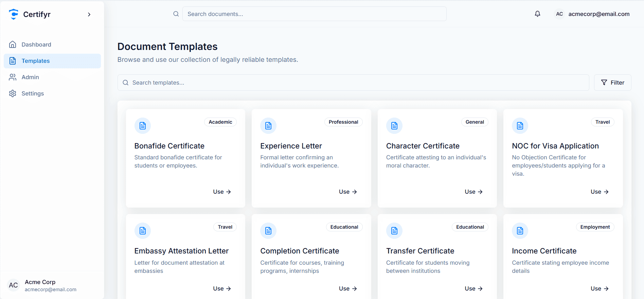644x299 pixels.
Task: Click the Bonafide Certificate title
Action: pyautogui.click(x=169, y=146)
